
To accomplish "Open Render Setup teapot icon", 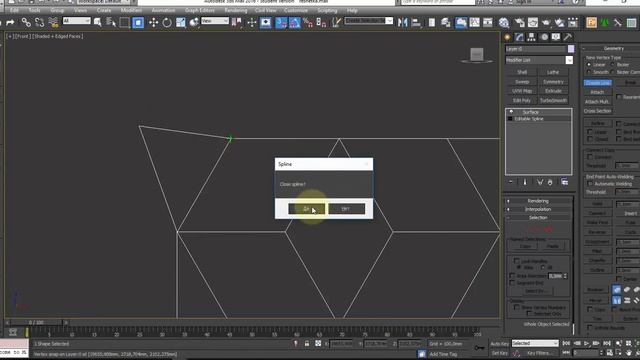I will click(x=519, y=22).
